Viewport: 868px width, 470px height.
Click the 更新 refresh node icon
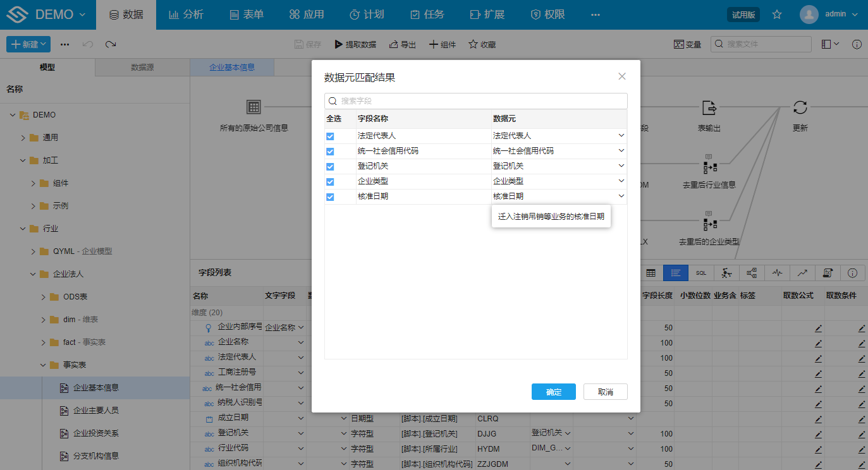(800, 107)
